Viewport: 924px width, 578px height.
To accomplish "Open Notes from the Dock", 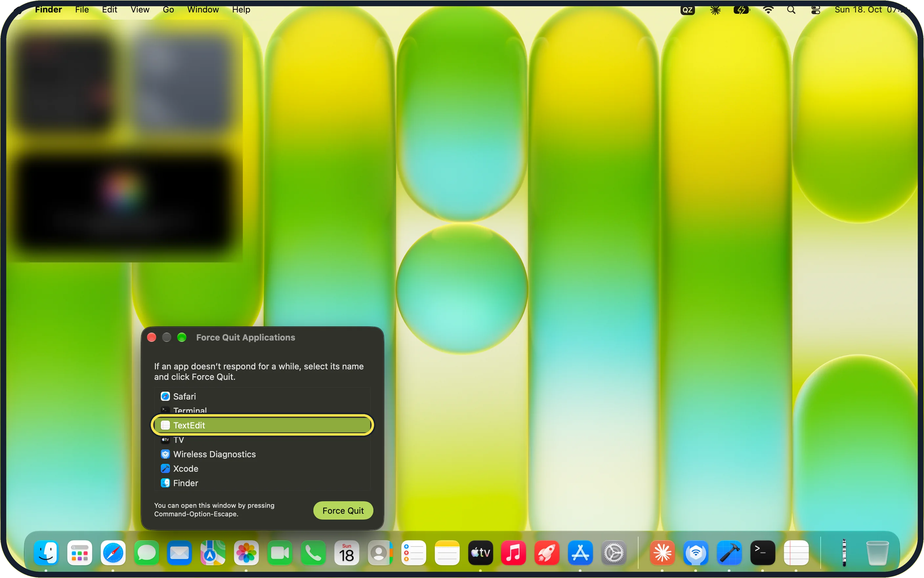I will pyautogui.click(x=447, y=552).
